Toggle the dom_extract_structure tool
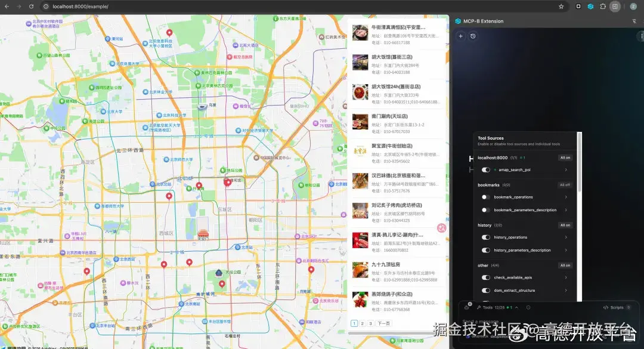 point(486,291)
